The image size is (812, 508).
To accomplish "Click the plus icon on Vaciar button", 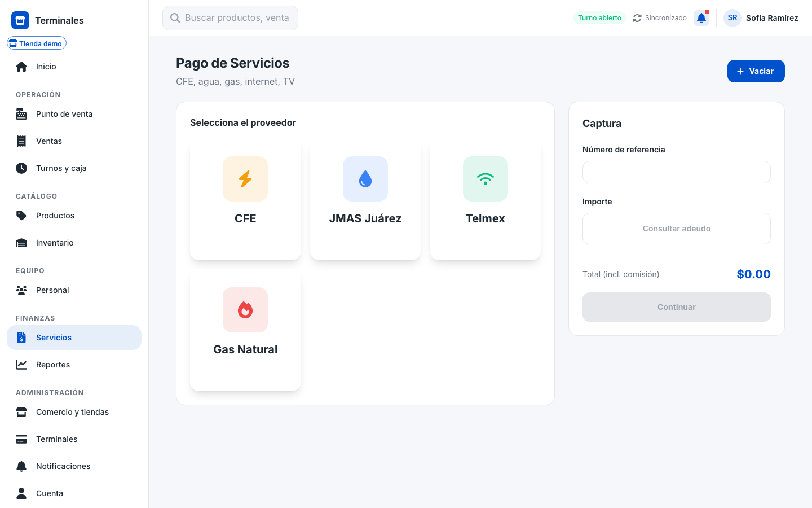I will 740,71.
